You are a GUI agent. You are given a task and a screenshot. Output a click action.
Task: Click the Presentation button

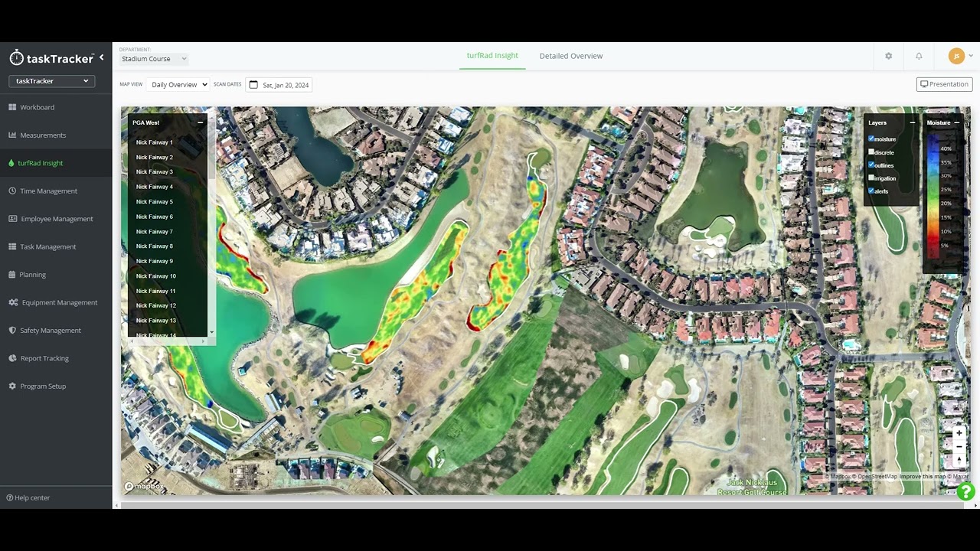944,84
